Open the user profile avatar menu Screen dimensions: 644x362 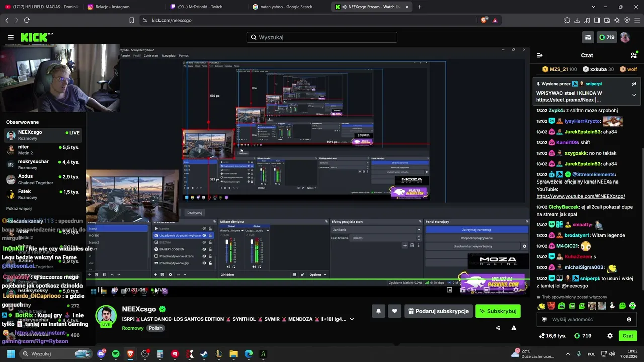(625, 37)
